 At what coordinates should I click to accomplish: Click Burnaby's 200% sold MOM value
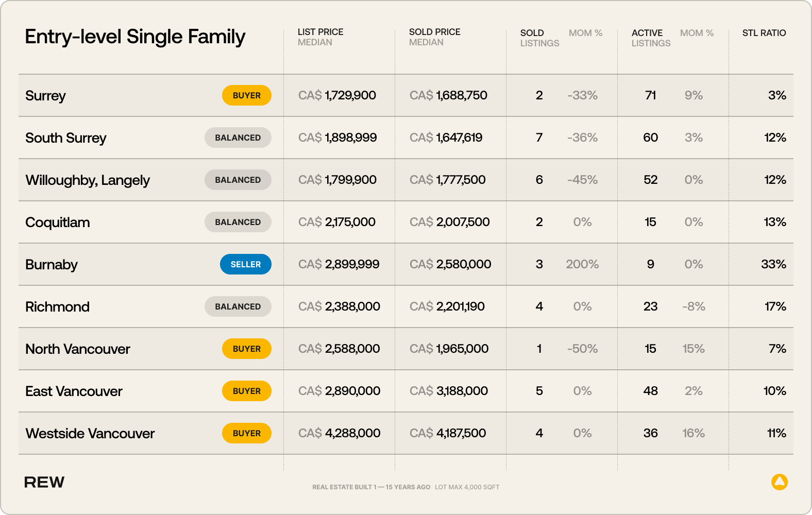tap(582, 264)
